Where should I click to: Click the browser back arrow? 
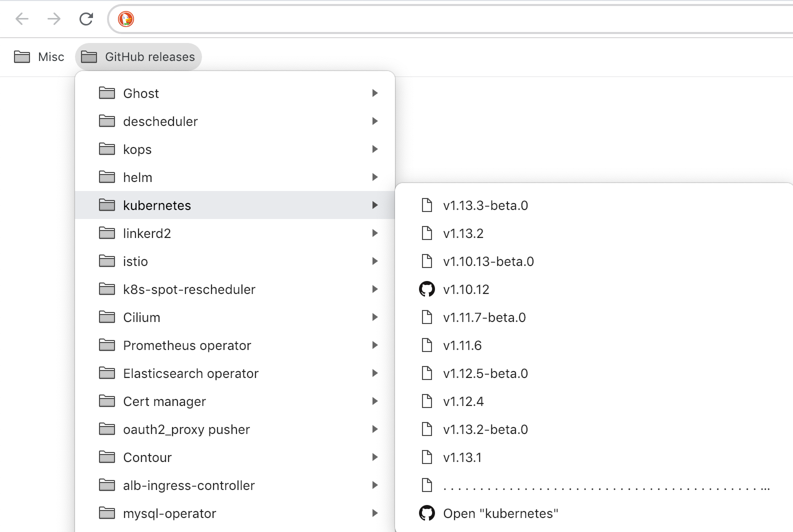[x=22, y=19]
